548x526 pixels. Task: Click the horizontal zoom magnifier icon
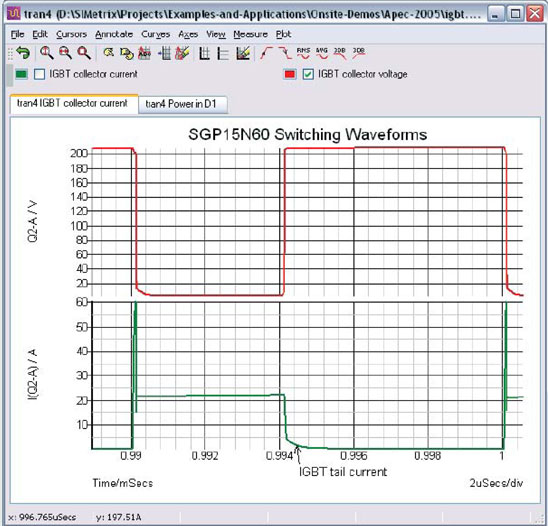tap(65, 53)
